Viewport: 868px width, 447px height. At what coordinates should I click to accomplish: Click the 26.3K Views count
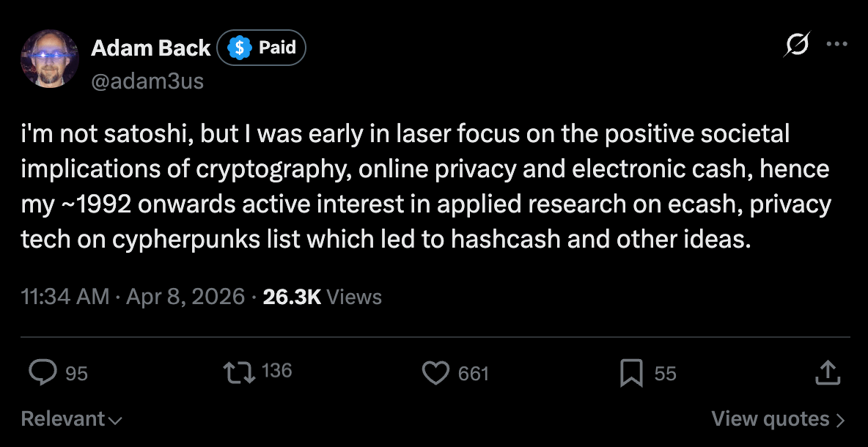[293, 297]
